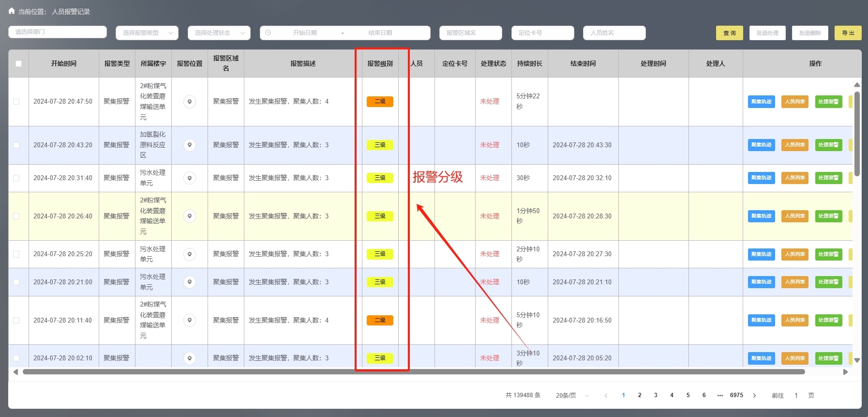Click the 批量删除 button
Image resolution: width=868 pixels, height=417 pixels.
810,33
